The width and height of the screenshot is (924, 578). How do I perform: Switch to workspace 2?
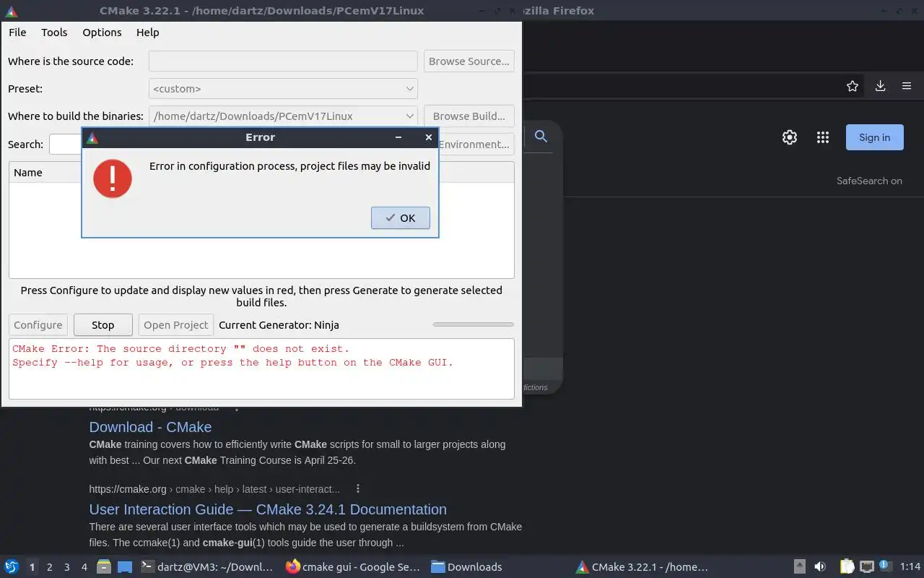pos(50,567)
